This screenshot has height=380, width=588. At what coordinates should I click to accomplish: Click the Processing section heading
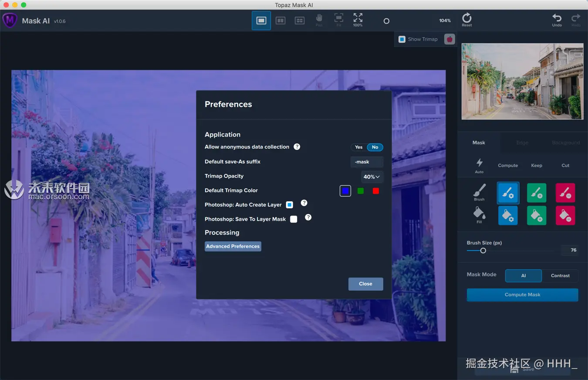222,232
